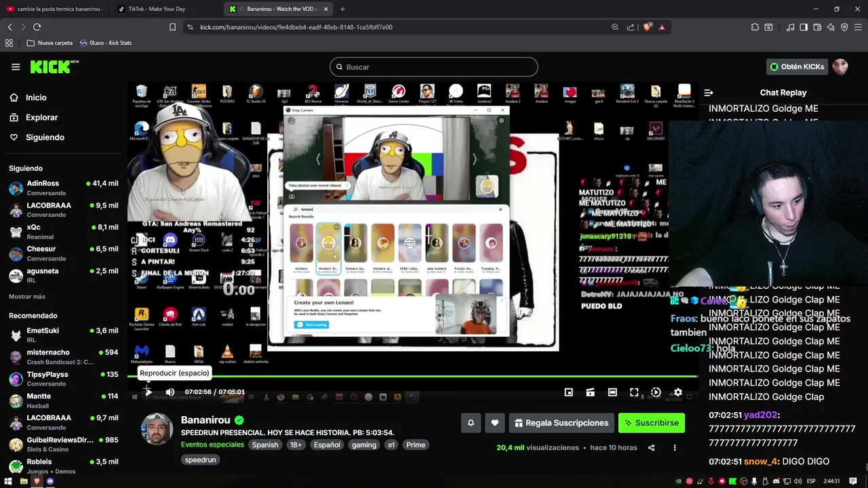Open EmetSuki recommended channel
The width and height of the screenshot is (868, 488).
pyautogui.click(x=64, y=335)
